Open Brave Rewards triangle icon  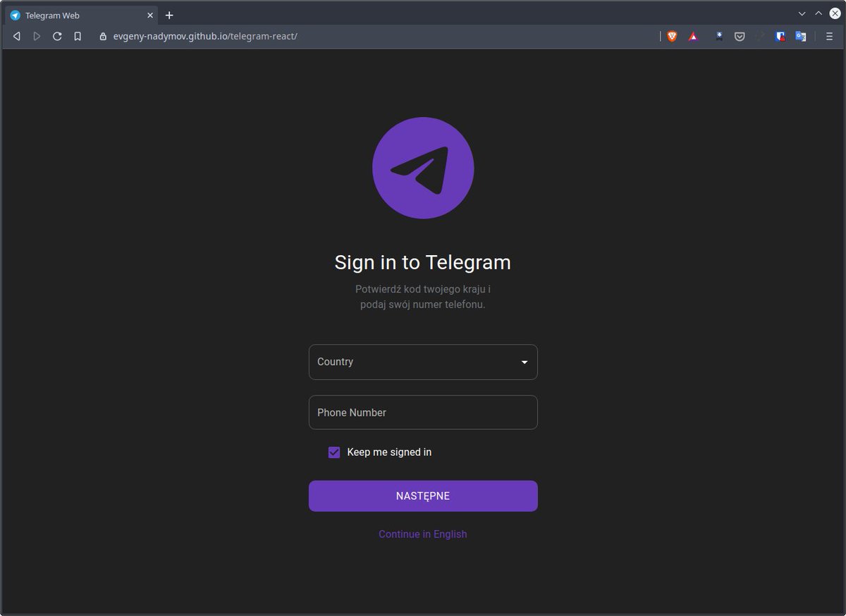pos(693,36)
